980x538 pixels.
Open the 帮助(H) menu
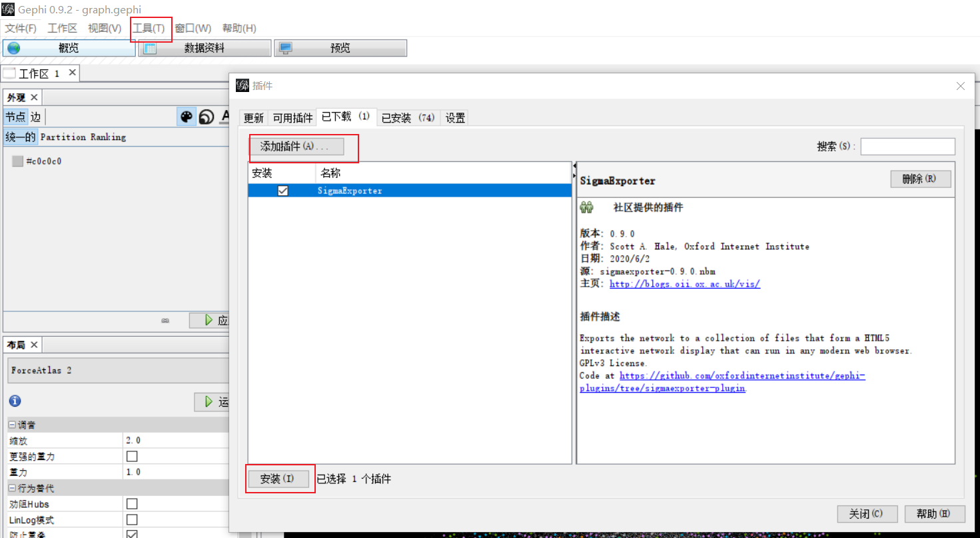(x=239, y=28)
